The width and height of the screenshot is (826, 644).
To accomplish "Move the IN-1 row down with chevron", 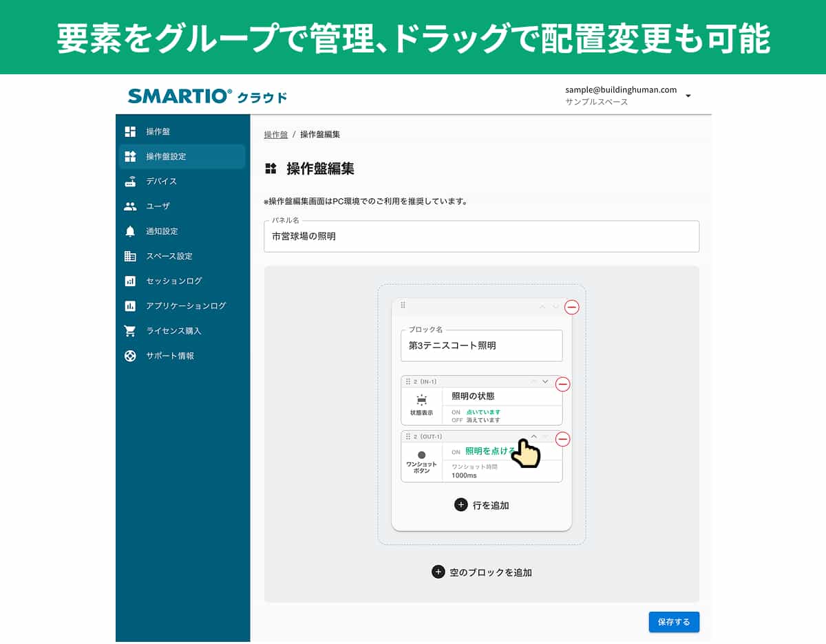I will [545, 381].
